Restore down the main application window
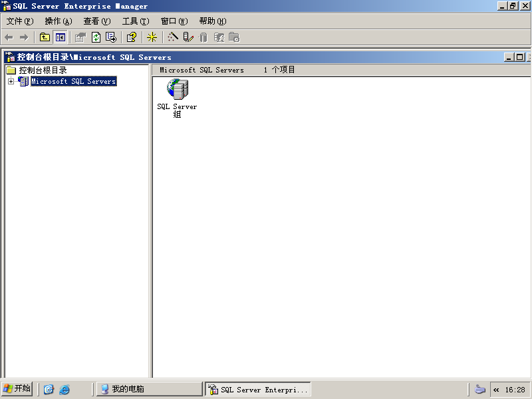 [x=513, y=6]
